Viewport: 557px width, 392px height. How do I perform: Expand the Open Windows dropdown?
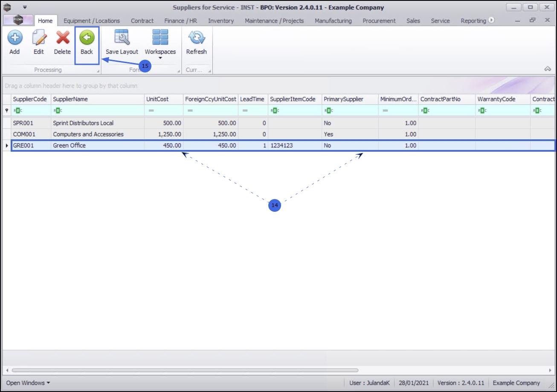(28, 383)
